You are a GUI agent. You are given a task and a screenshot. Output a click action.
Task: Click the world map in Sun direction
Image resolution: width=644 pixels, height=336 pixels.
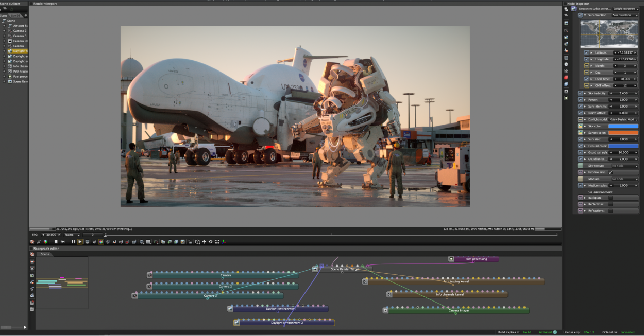point(608,33)
